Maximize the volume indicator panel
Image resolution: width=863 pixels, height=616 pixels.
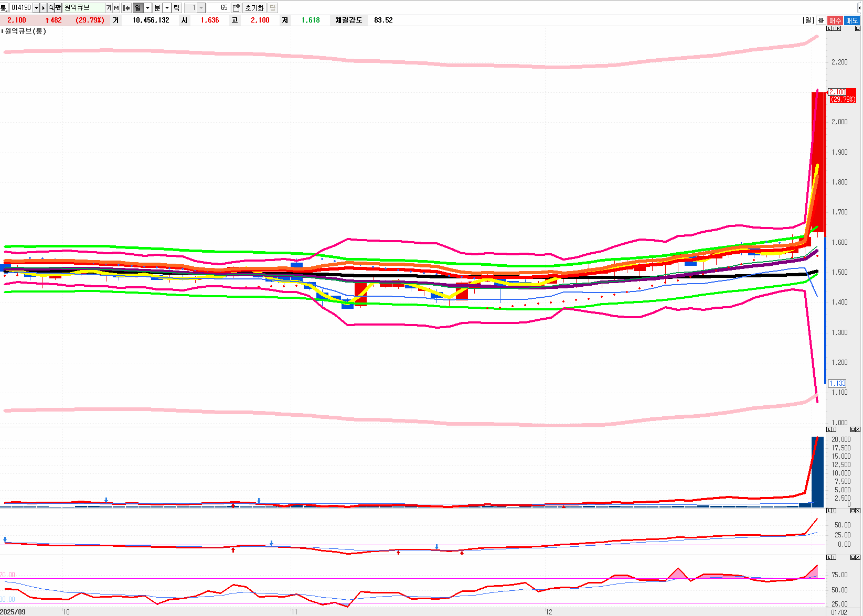pyautogui.click(x=853, y=429)
